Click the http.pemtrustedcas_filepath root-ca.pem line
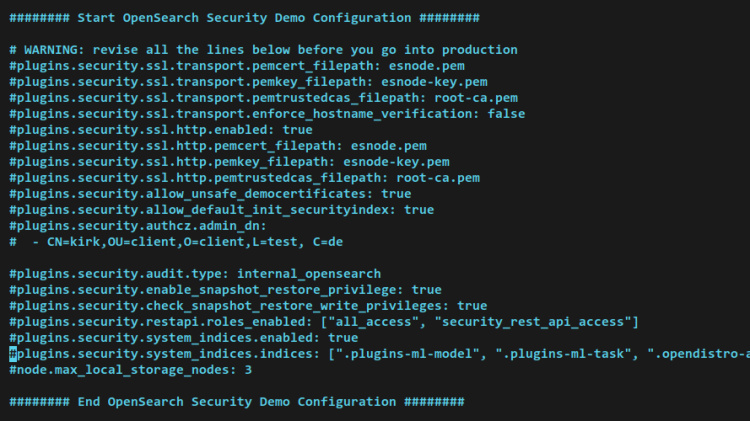The image size is (750, 421). [244, 178]
